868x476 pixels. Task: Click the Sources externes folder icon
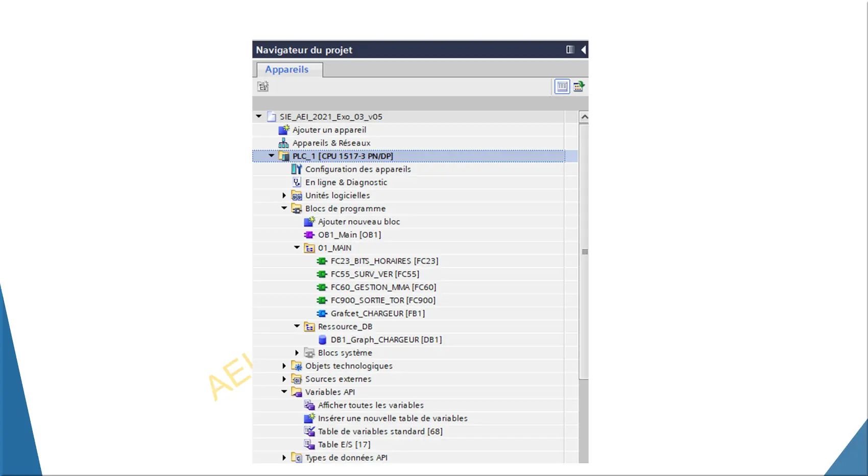click(297, 379)
